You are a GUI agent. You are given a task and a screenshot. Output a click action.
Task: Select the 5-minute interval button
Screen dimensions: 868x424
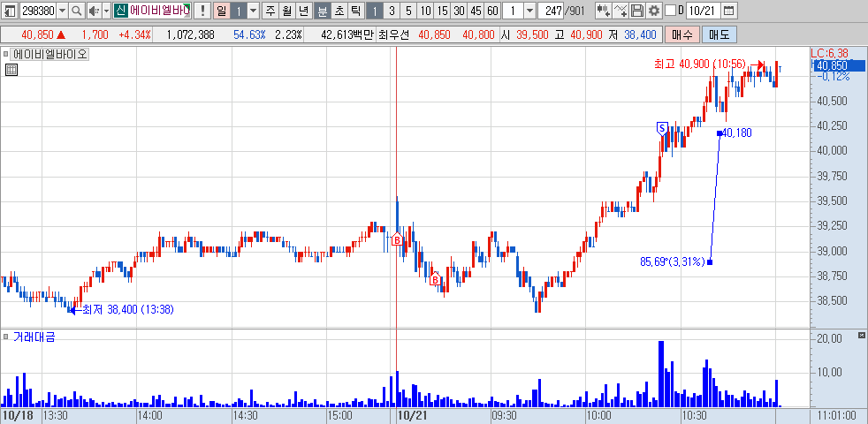click(x=408, y=11)
